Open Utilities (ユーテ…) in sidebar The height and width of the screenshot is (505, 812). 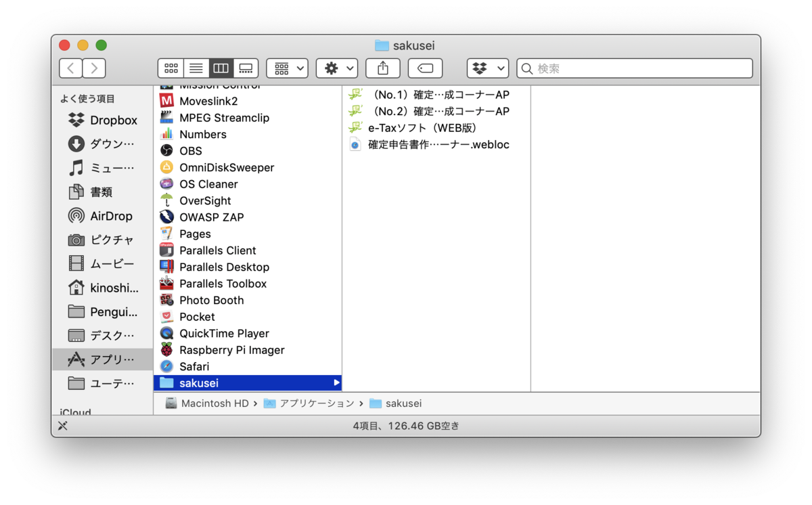click(x=101, y=383)
